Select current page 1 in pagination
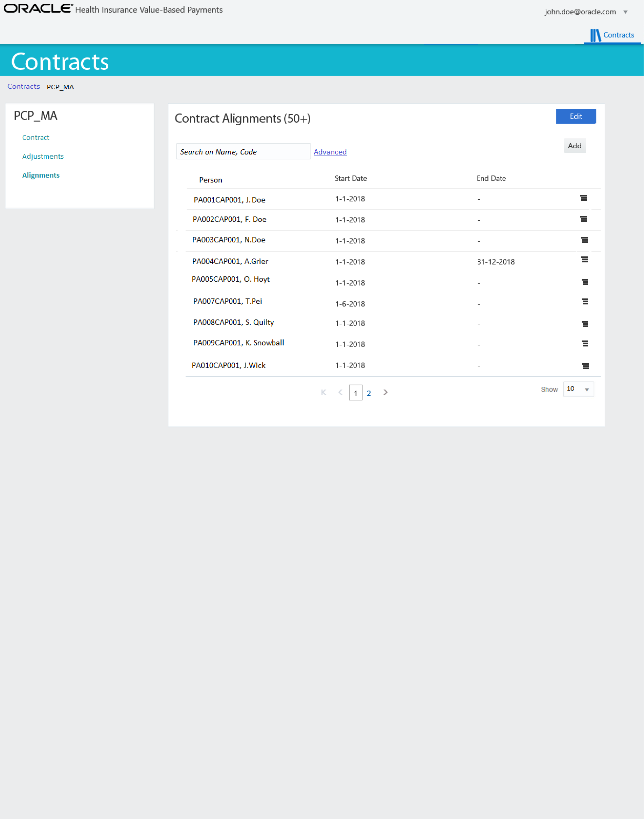 pos(355,393)
